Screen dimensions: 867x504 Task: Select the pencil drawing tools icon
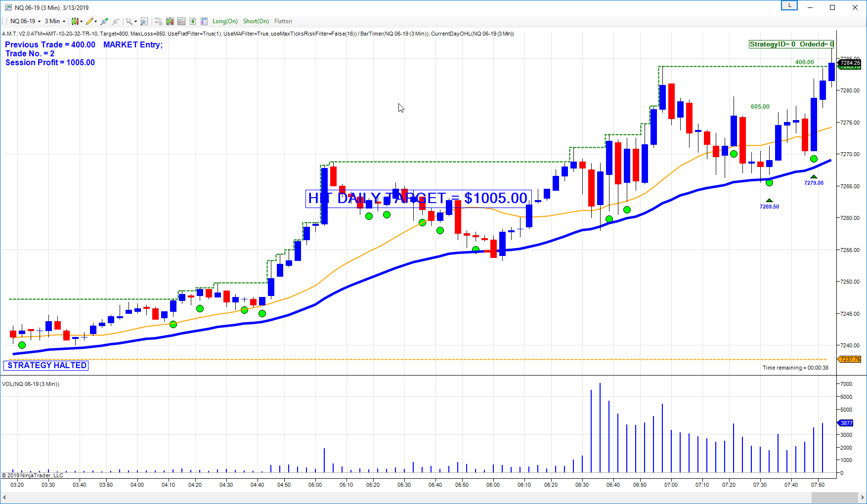pos(89,21)
